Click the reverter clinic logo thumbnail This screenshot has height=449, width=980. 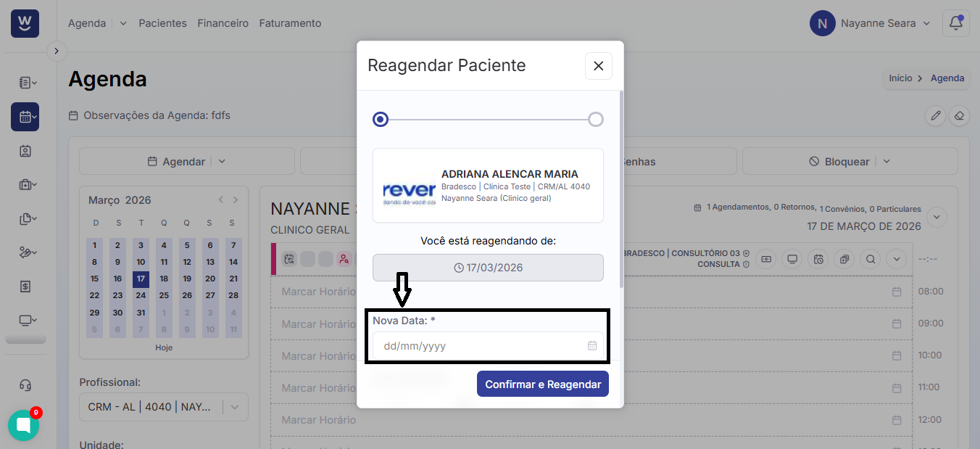coord(409,193)
